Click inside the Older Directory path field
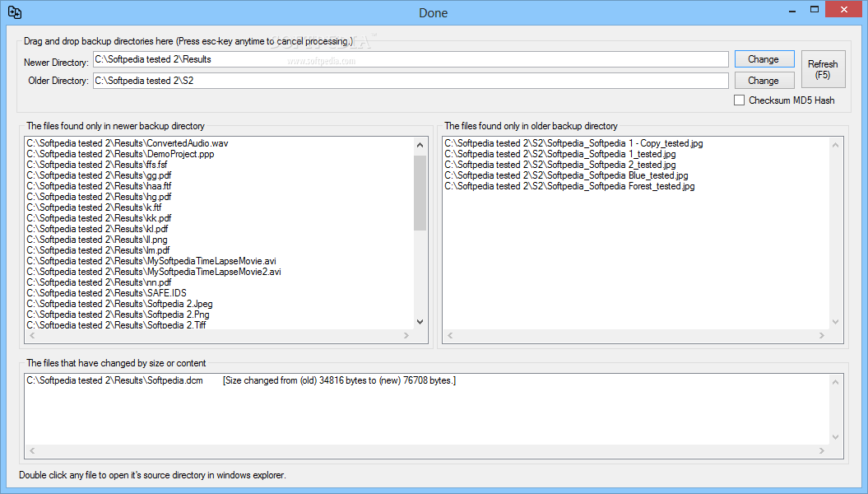 (329, 80)
